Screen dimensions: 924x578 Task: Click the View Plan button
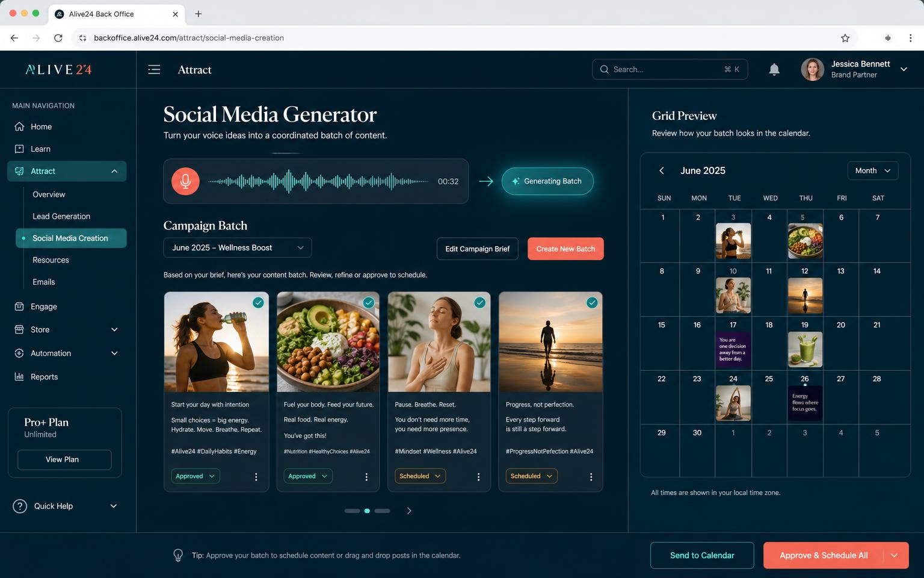64,460
